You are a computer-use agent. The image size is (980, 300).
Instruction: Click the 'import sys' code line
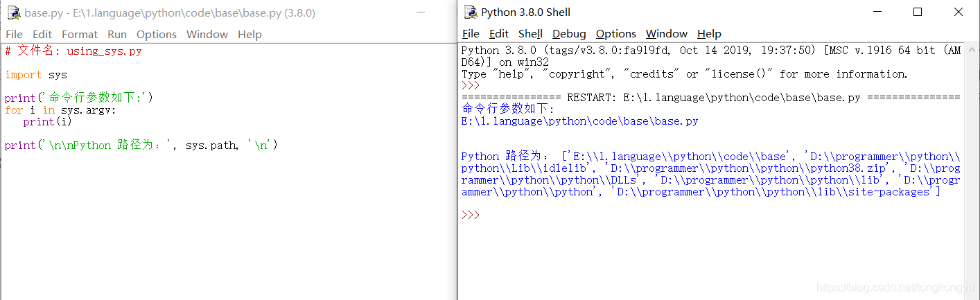(36, 75)
